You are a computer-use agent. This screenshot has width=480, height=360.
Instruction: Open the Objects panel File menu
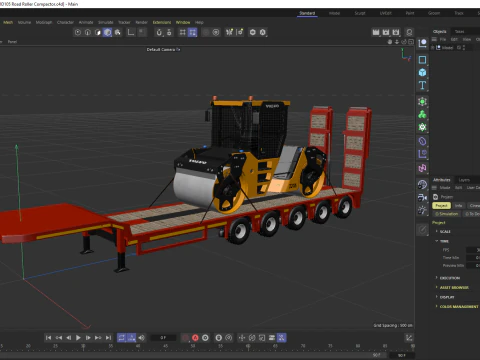coord(443,39)
